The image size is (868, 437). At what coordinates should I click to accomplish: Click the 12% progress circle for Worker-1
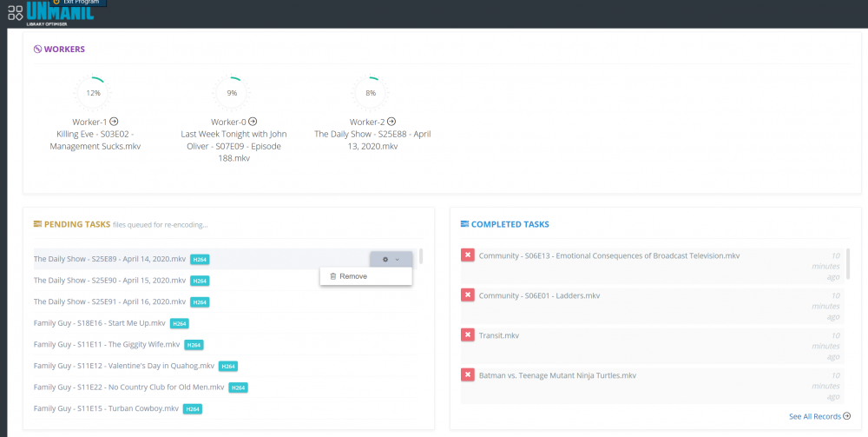[x=93, y=93]
